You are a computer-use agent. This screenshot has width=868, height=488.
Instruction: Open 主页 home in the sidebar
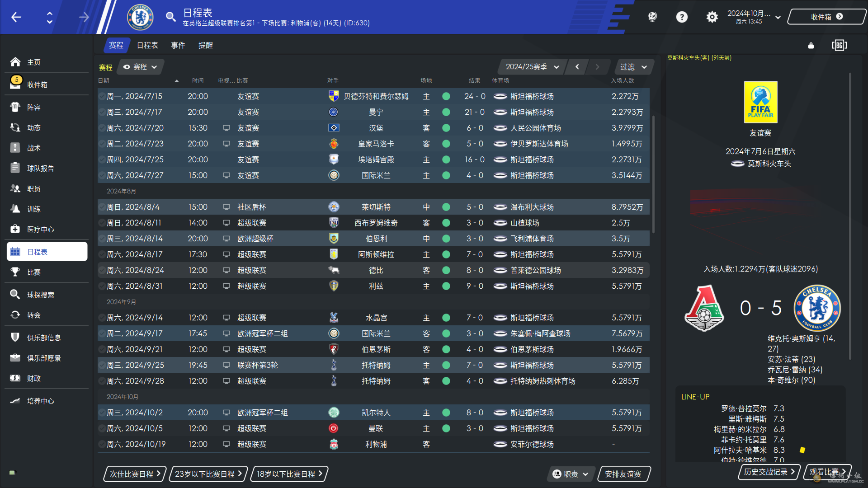[x=47, y=62]
